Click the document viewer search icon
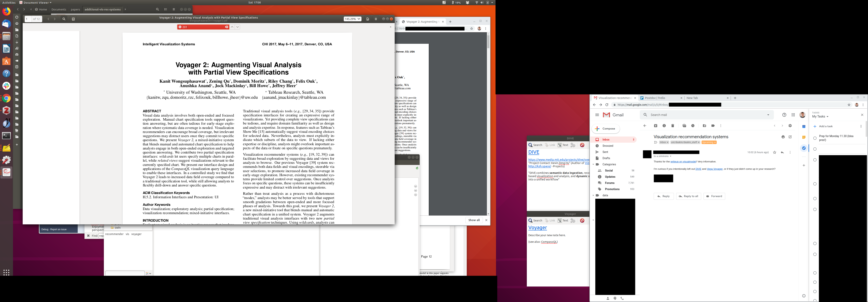This screenshot has width=868, height=302. tap(64, 19)
